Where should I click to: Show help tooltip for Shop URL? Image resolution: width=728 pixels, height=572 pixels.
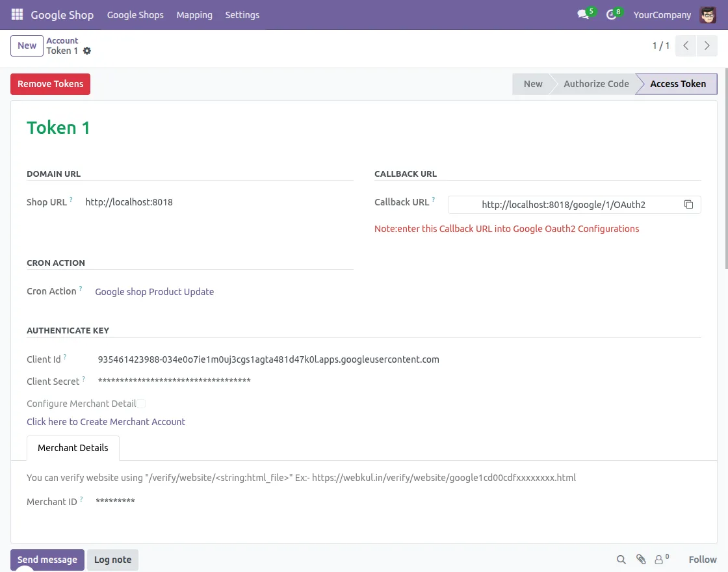click(x=71, y=200)
